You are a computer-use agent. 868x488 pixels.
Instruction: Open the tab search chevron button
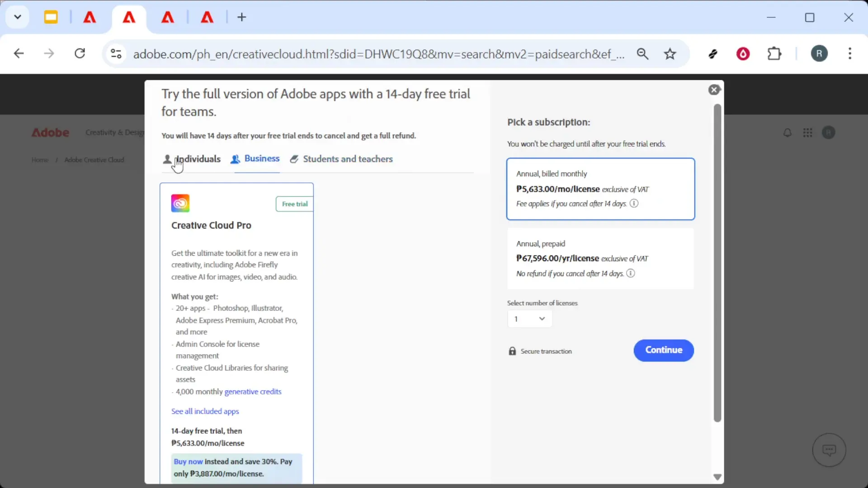click(x=18, y=17)
